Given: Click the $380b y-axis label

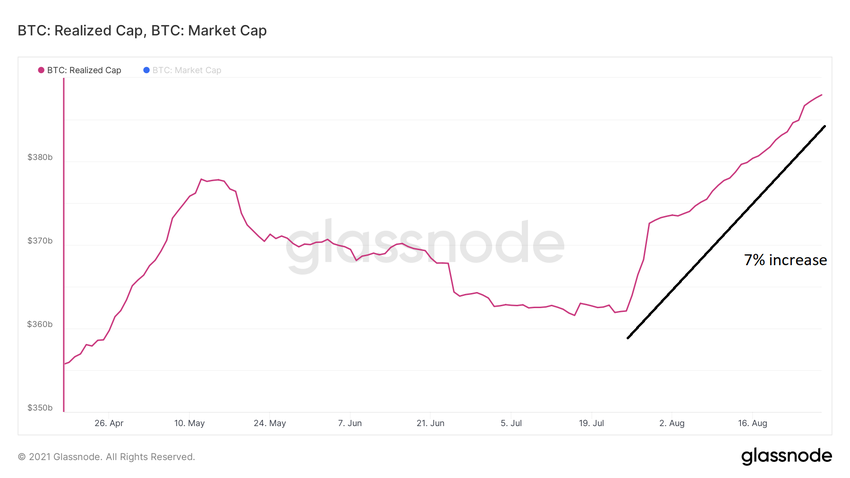Looking at the screenshot, I should [x=38, y=158].
